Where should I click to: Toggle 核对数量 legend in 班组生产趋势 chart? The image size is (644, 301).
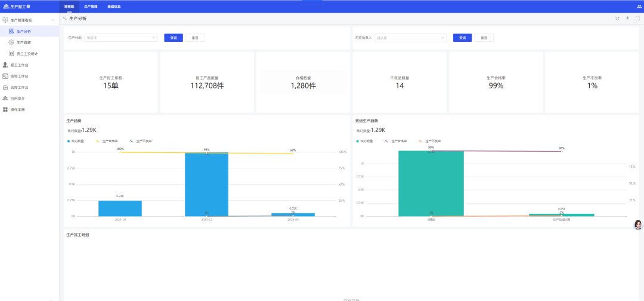point(365,141)
